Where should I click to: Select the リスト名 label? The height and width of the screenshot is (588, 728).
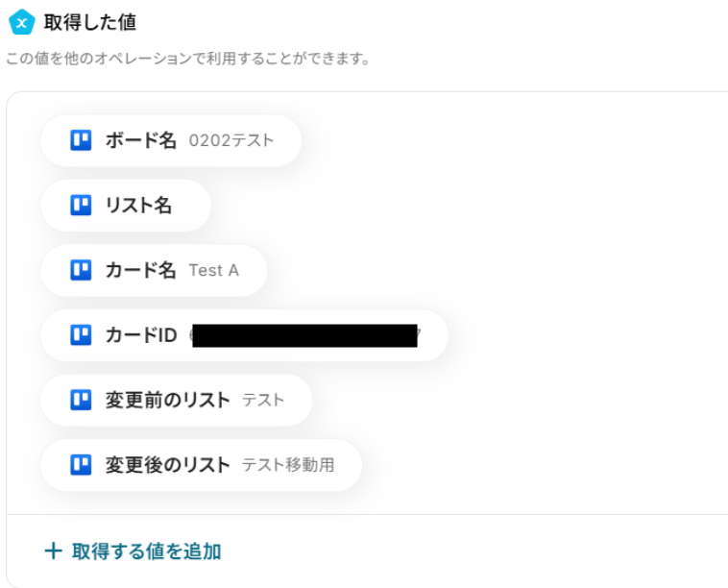tap(138, 205)
